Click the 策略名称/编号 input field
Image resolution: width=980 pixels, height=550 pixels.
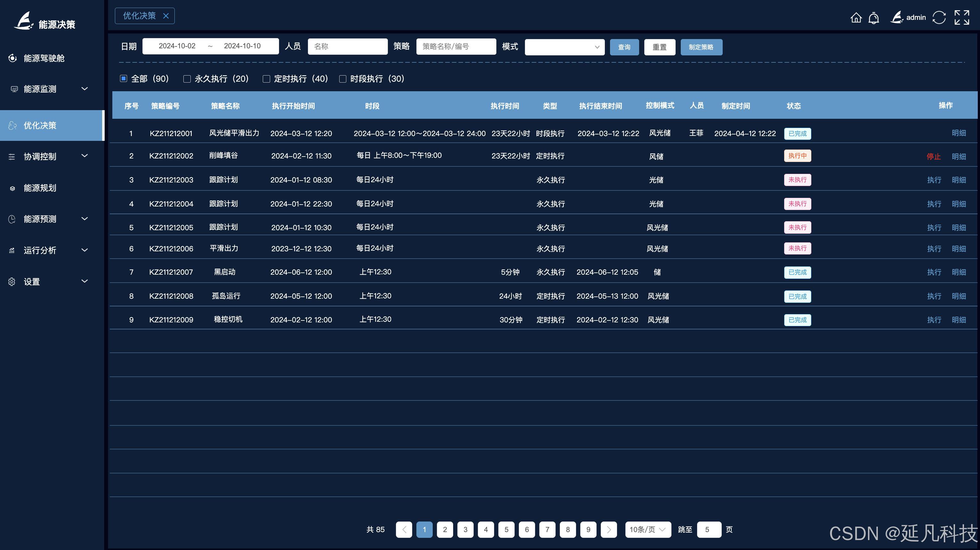pyautogui.click(x=456, y=46)
